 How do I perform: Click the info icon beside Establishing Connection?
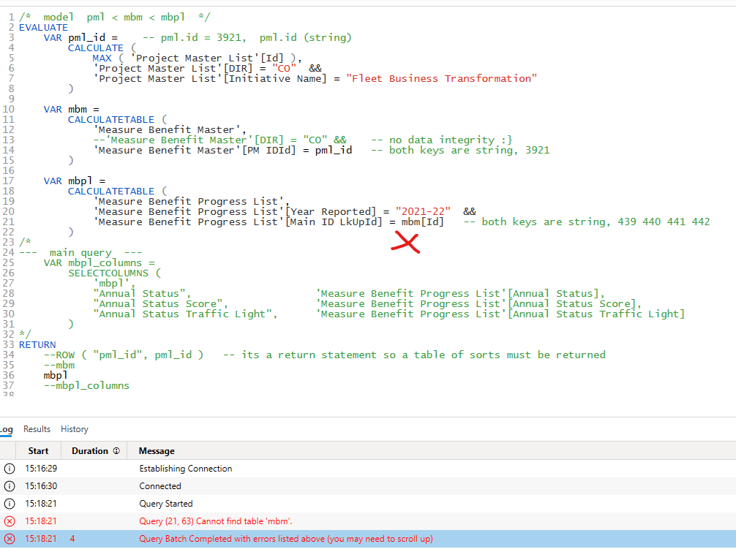(10, 469)
